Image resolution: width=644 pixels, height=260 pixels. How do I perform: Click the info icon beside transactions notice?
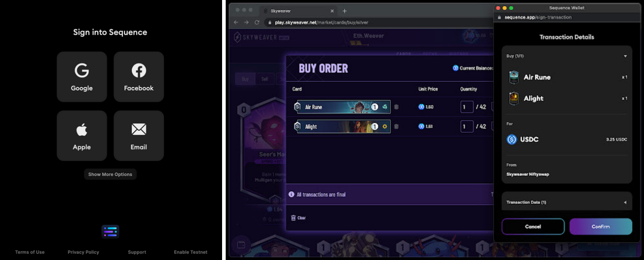(291, 194)
